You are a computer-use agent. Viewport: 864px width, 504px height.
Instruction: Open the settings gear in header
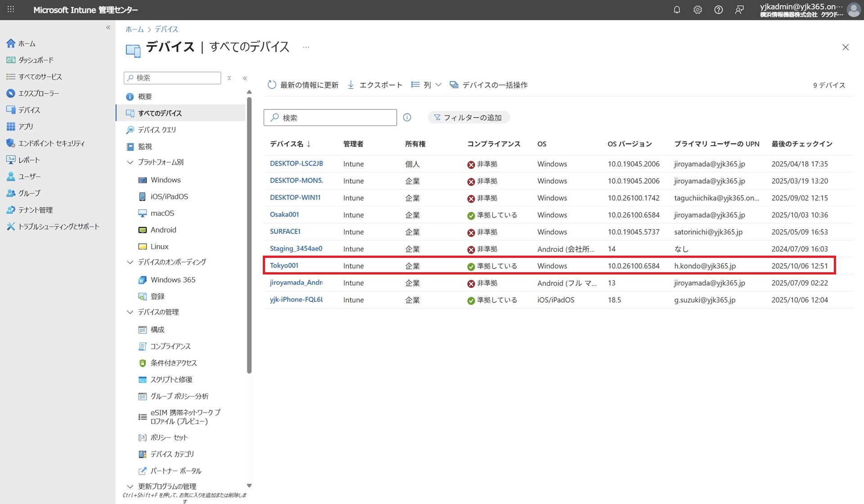coord(697,10)
